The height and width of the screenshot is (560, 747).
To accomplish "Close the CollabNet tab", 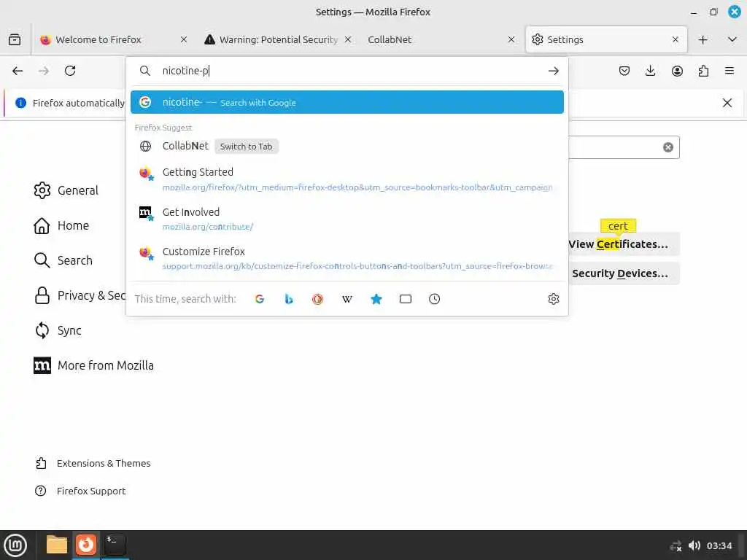I will tap(511, 39).
